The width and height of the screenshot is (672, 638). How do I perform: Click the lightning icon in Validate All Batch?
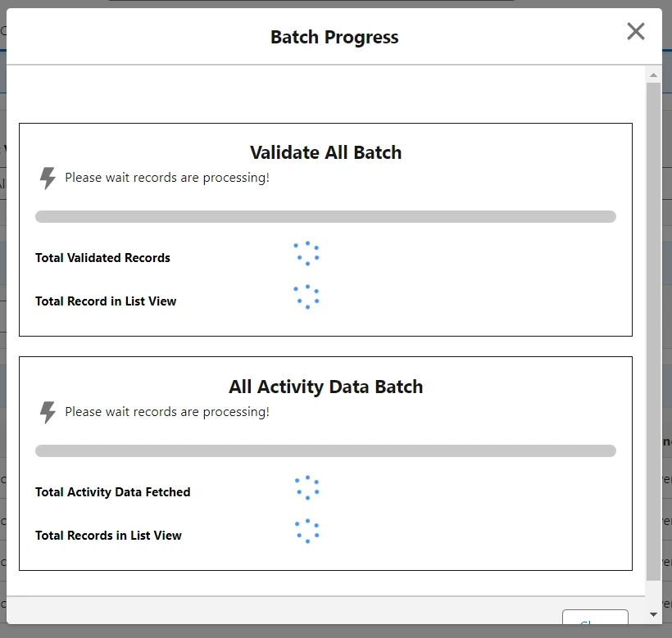[47, 178]
